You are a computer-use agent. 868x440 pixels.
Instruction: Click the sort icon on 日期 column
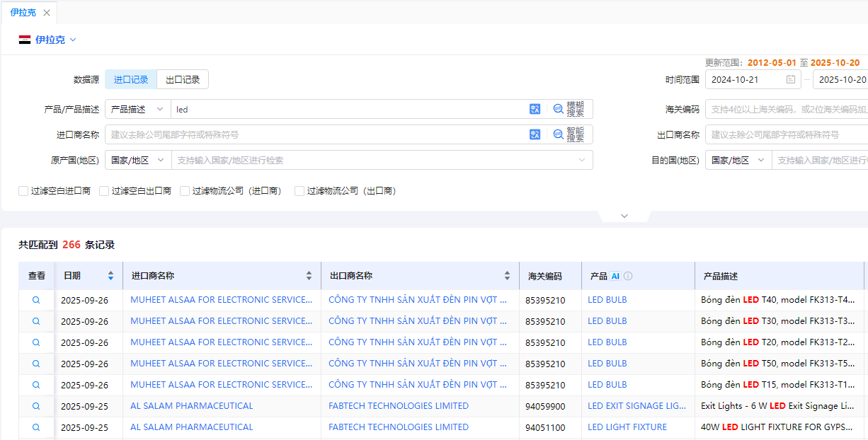point(110,276)
